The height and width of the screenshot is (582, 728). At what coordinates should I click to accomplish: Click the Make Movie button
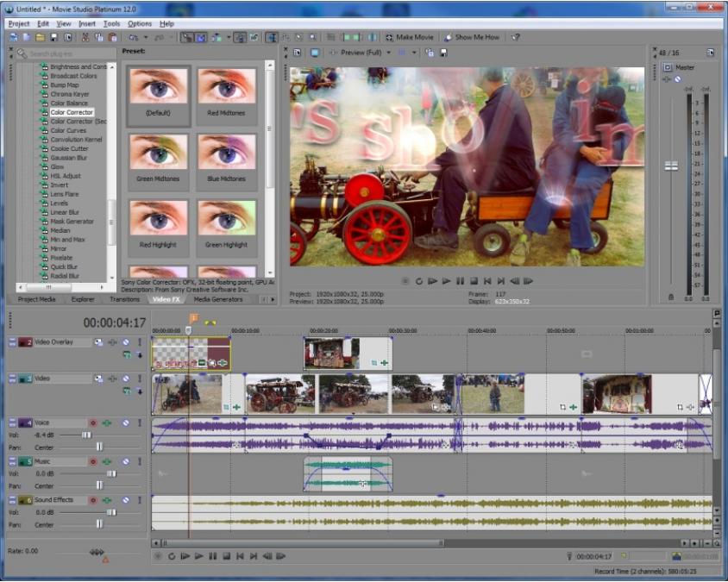tap(410, 37)
